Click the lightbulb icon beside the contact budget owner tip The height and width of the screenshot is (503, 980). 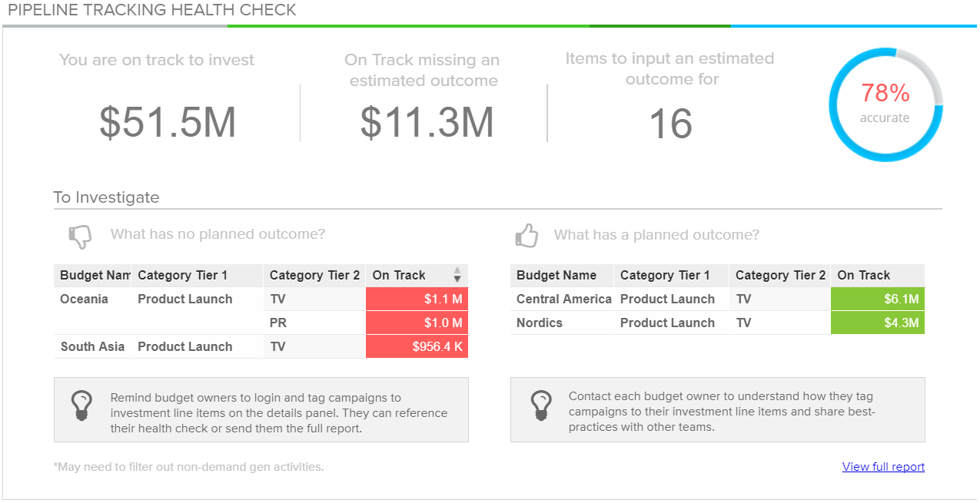pyautogui.click(x=542, y=405)
